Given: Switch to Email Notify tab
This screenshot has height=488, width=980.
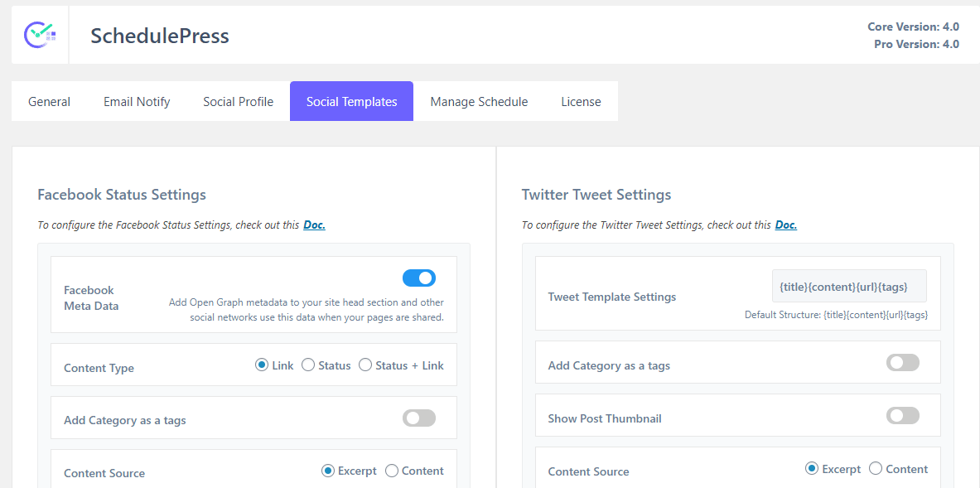Looking at the screenshot, I should 137,101.
